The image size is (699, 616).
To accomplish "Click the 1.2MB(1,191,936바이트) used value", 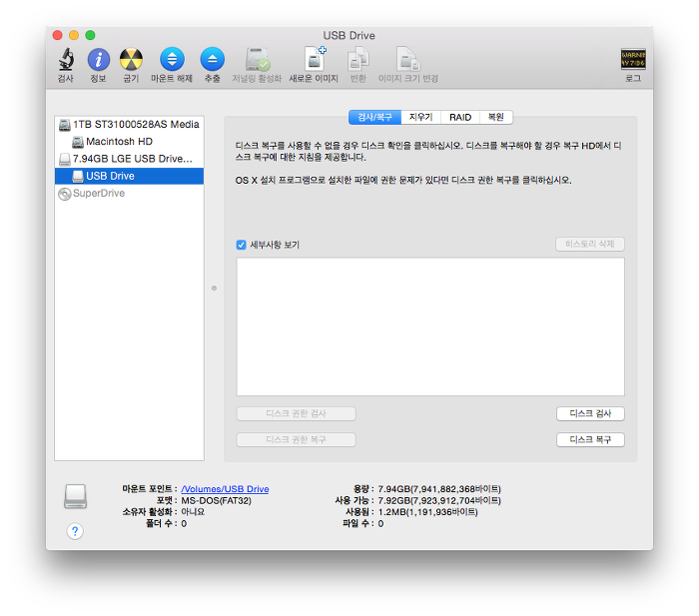I will [428, 512].
